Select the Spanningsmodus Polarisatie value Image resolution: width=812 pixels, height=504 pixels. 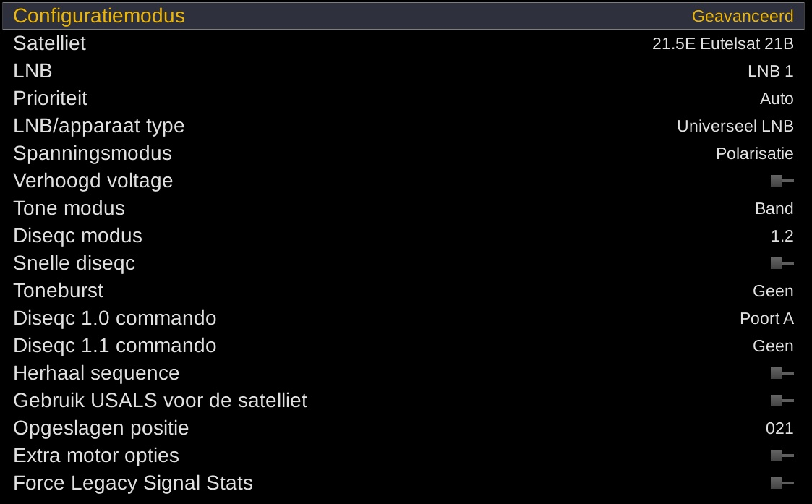coord(754,154)
